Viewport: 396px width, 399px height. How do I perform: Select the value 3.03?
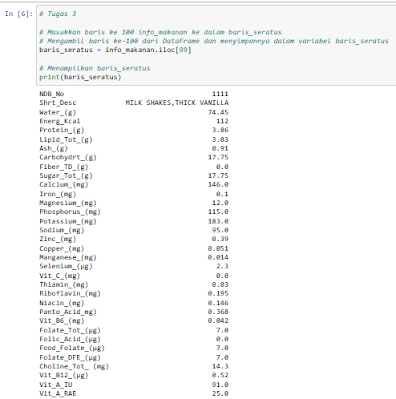point(220,140)
